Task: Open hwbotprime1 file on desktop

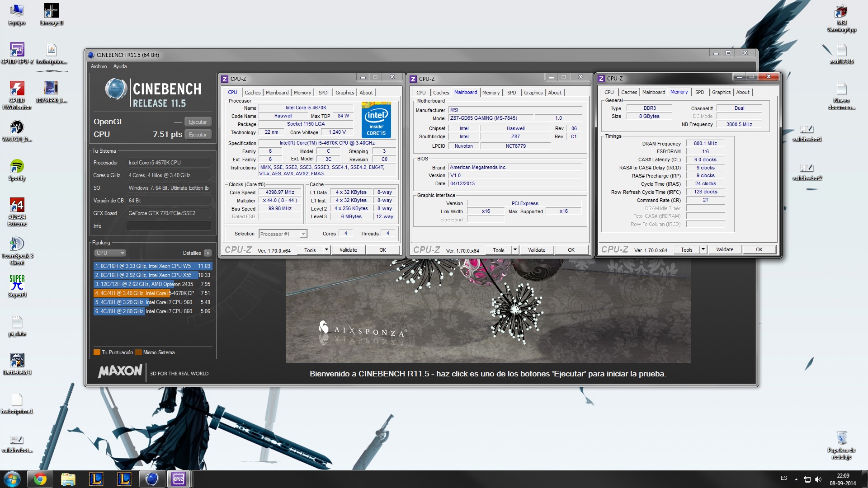Action: tap(17, 403)
